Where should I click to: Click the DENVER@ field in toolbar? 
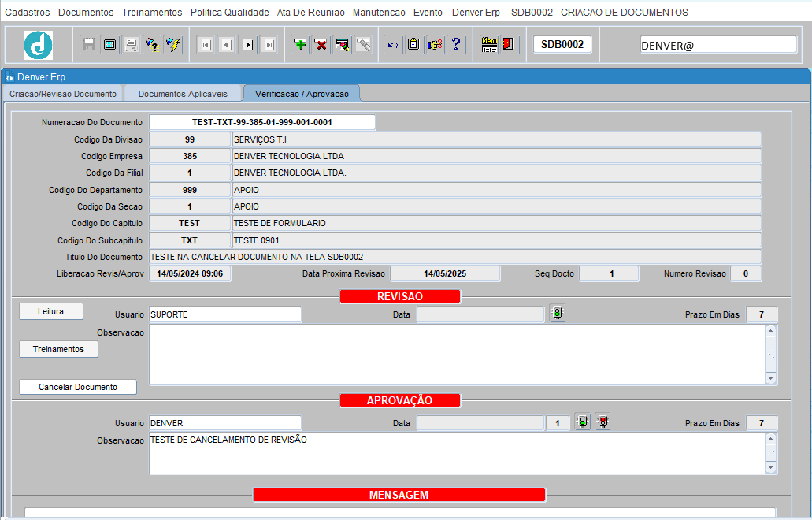(x=718, y=45)
